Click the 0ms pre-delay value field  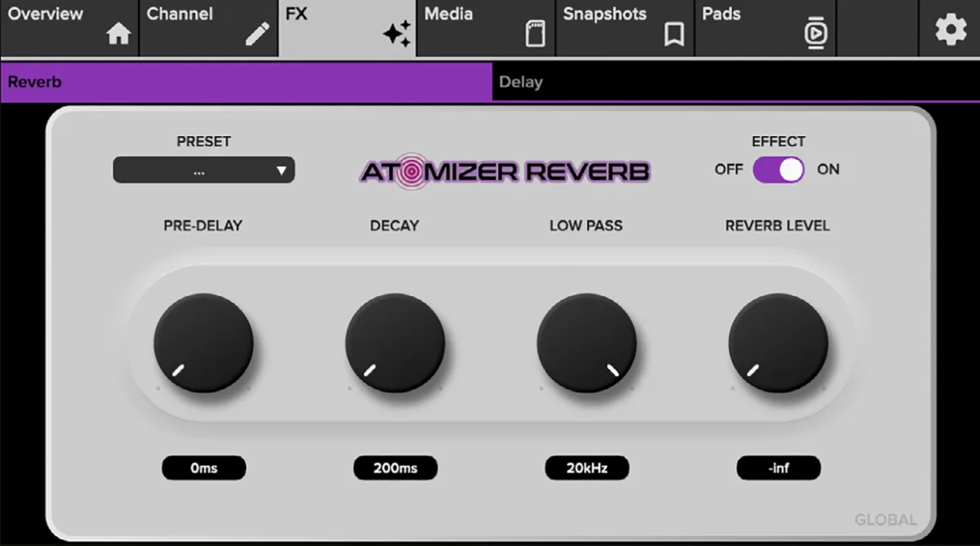(x=203, y=468)
